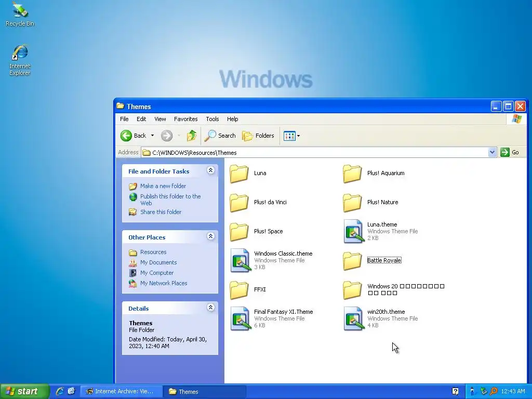532x399 pixels.
Task: Open the View menu
Action: point(160,119)
